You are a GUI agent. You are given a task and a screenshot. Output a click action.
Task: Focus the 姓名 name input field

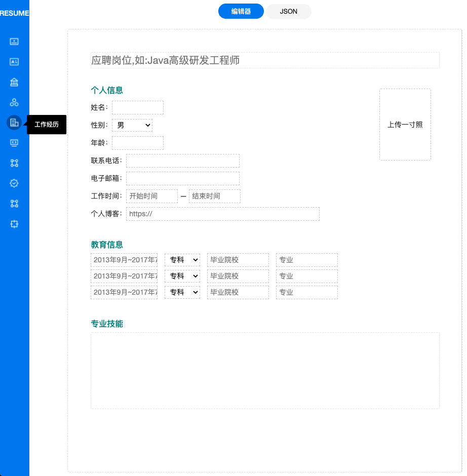point(137,107)
